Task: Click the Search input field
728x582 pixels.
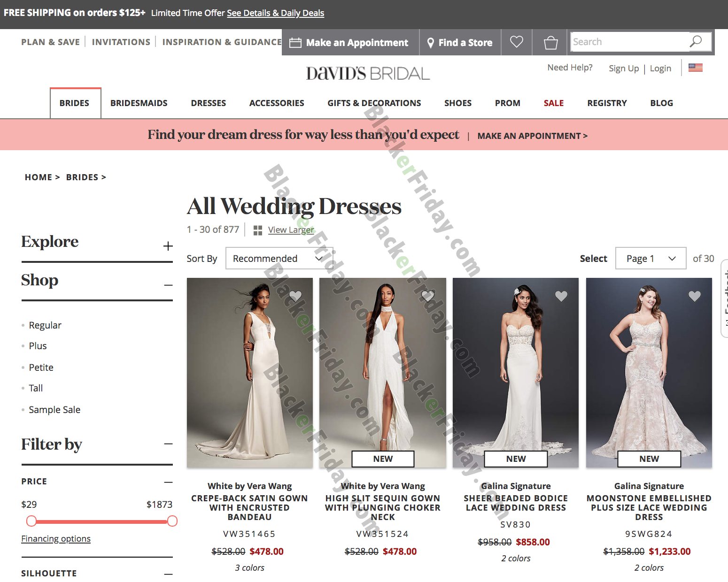Action: click(x=629, y=42)
